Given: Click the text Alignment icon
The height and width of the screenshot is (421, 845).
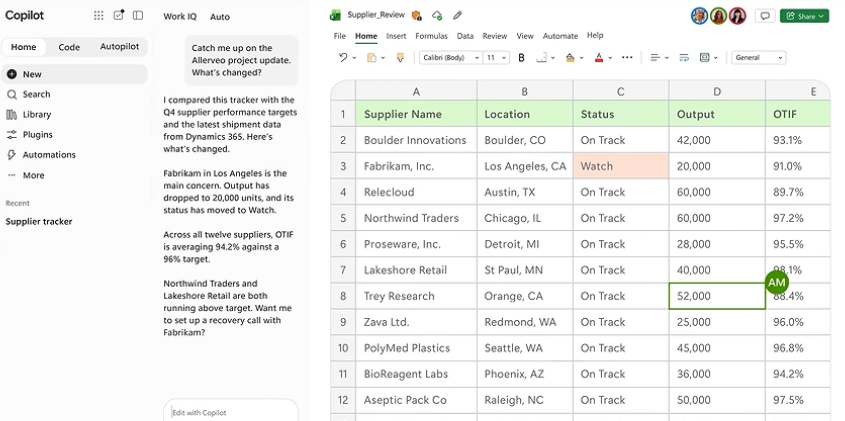Looking at the screenshot, I should (x=655, y=58).
